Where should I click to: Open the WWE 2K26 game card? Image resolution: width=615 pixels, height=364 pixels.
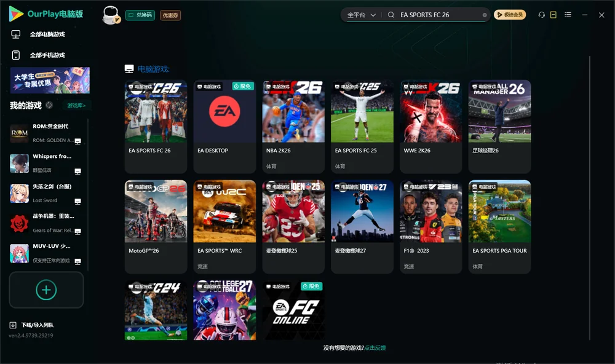tap(430, 126)
